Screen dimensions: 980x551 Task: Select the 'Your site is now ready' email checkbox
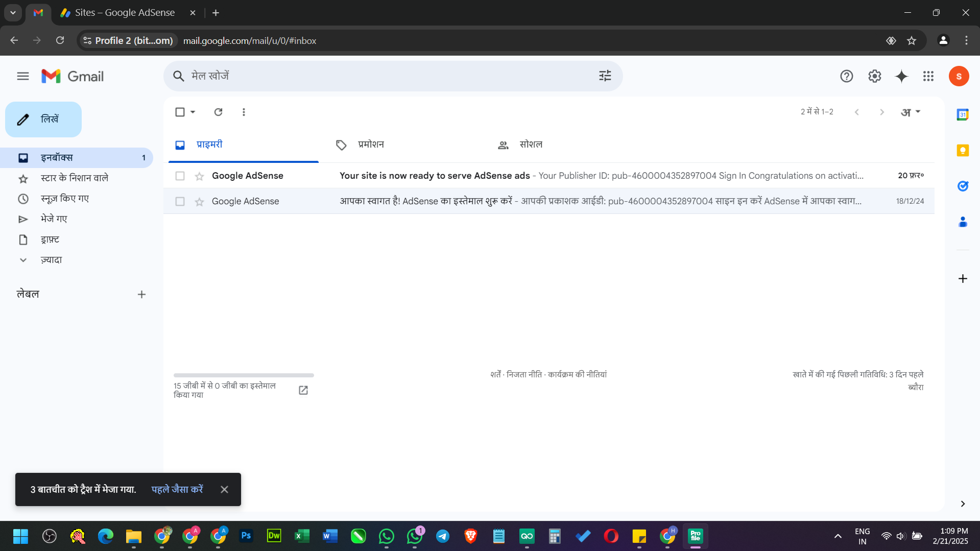180,176
